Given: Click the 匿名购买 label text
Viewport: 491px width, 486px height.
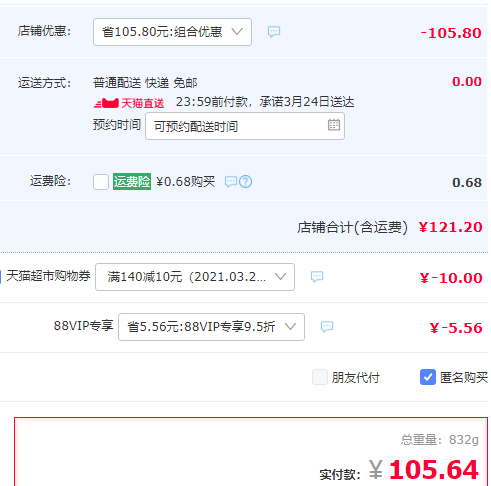Looking at the screenshot, I should coord(464,378).
